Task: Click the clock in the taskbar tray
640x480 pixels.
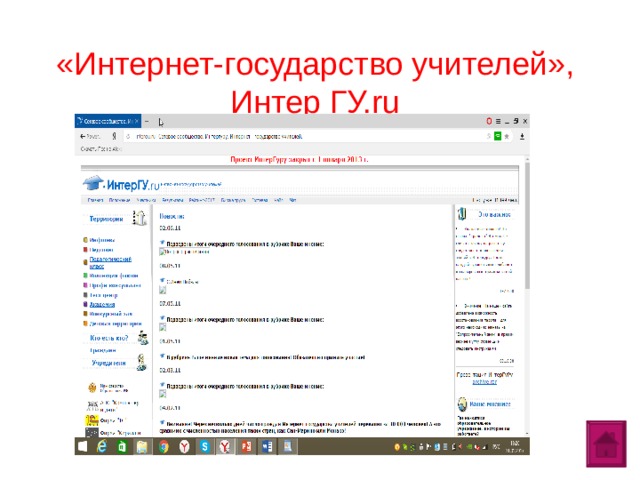Action: click(515, 447)
